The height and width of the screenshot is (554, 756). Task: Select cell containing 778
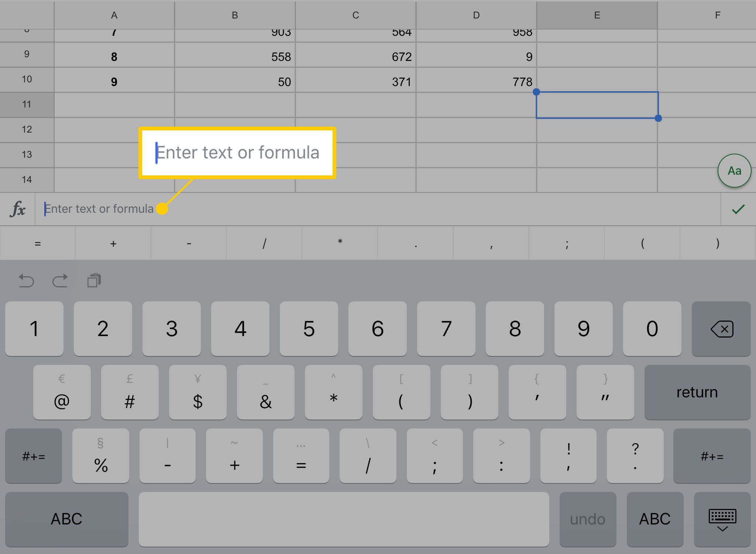476,80
